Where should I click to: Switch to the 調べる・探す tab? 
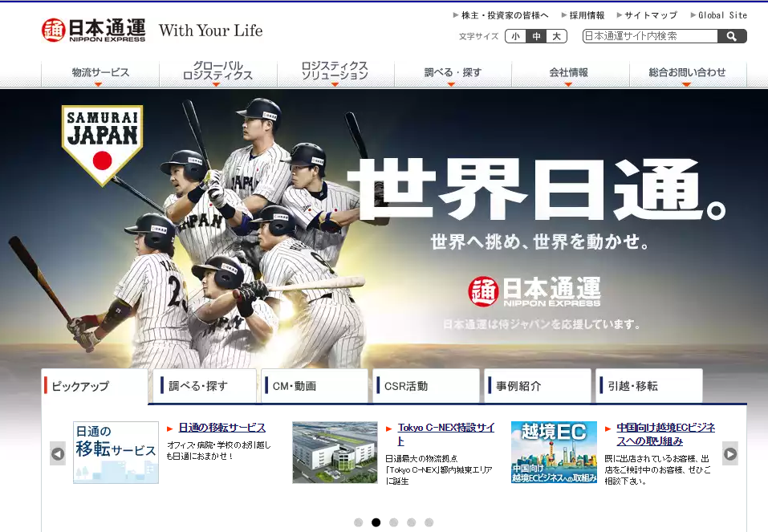coord(205,386)
